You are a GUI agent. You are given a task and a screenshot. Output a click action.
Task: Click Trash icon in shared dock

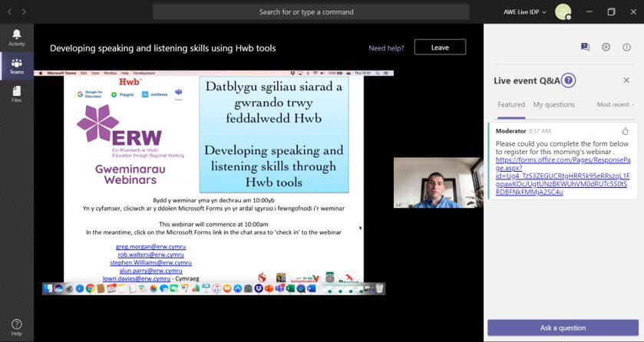378,288
